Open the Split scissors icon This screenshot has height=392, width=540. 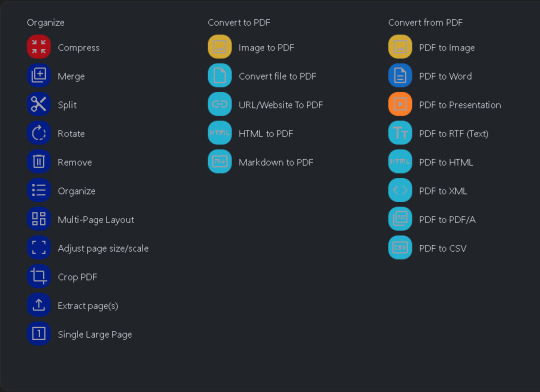[x=39, y=104]
